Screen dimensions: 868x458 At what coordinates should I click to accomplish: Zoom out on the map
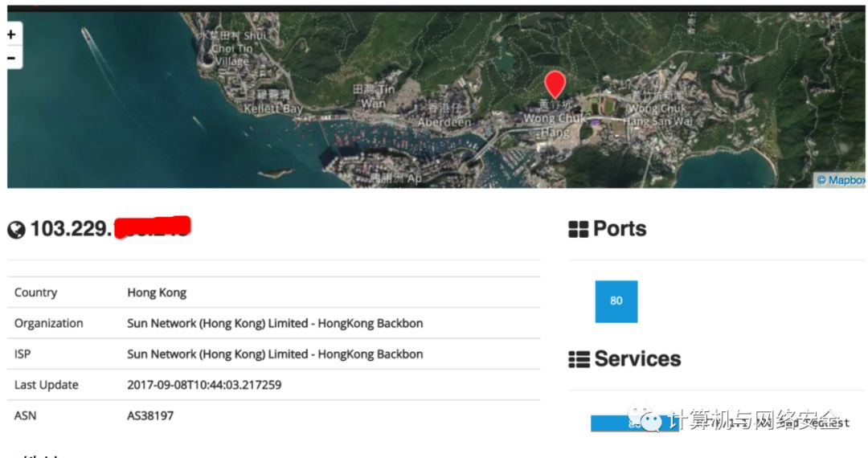coord(11,58)
